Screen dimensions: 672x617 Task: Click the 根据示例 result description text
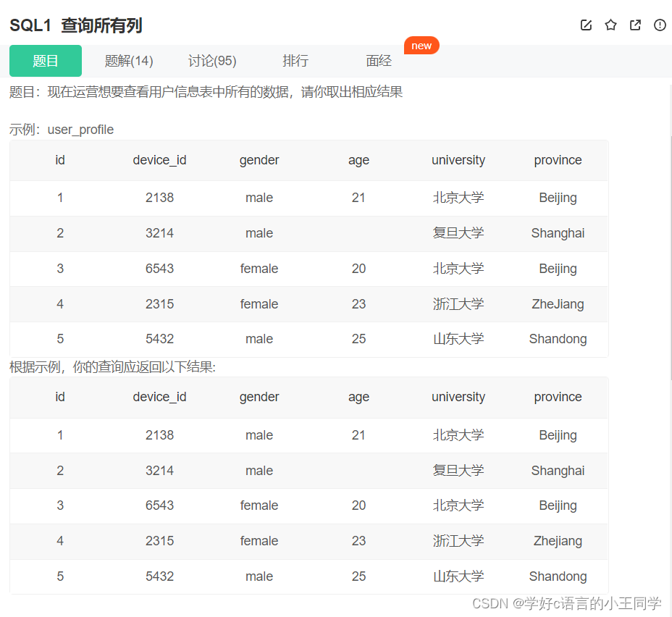pyautogui.click(x=113, y=367)
